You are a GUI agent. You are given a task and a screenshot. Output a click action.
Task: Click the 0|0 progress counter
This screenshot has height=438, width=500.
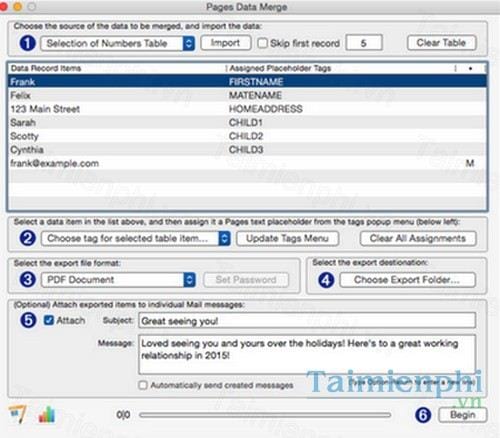click(123, 415)
